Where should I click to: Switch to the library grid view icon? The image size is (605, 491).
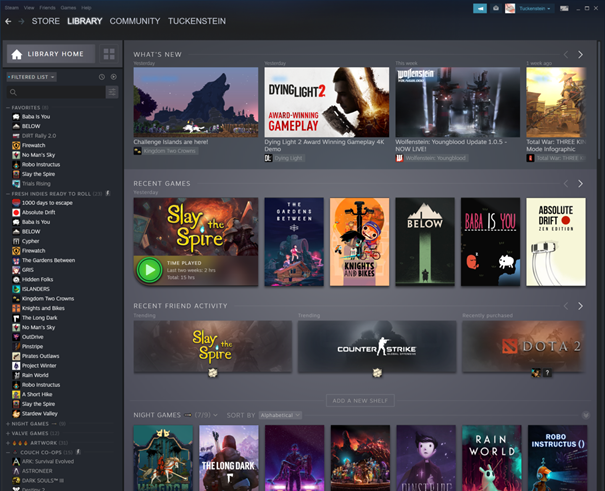pos(109,54)
